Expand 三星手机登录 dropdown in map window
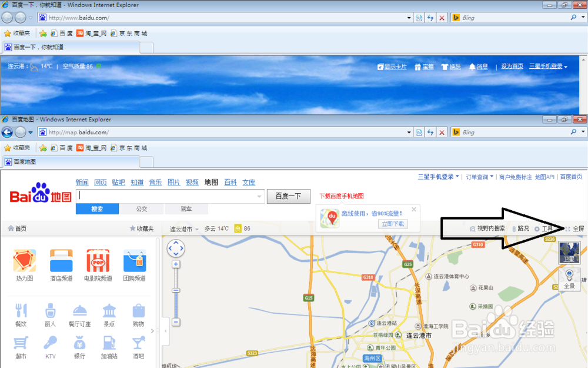 point(439,177)
